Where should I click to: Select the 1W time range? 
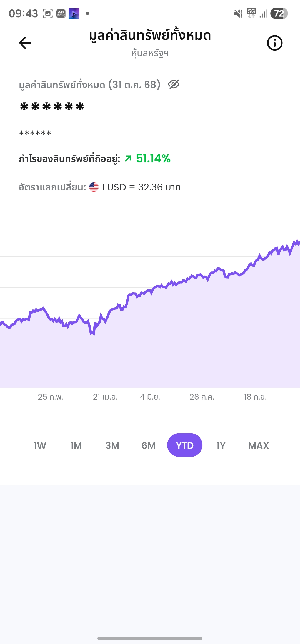point(40,445)
